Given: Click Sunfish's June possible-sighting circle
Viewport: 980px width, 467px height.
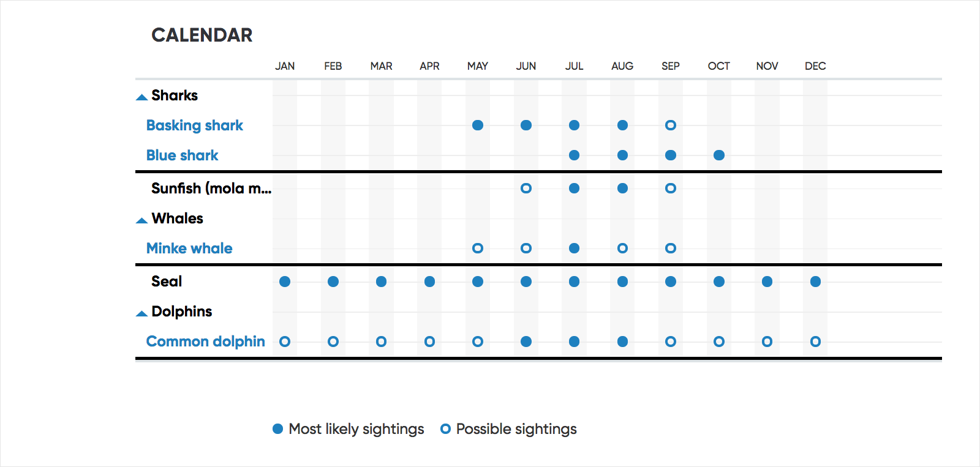Looking at the screenshot, I should click(x=526, y=189).
